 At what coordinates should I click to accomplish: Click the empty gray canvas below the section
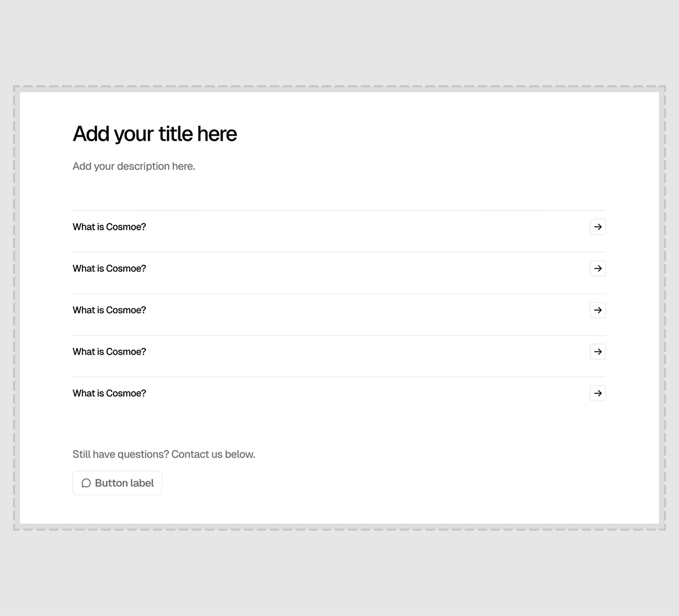click(339, 573)
